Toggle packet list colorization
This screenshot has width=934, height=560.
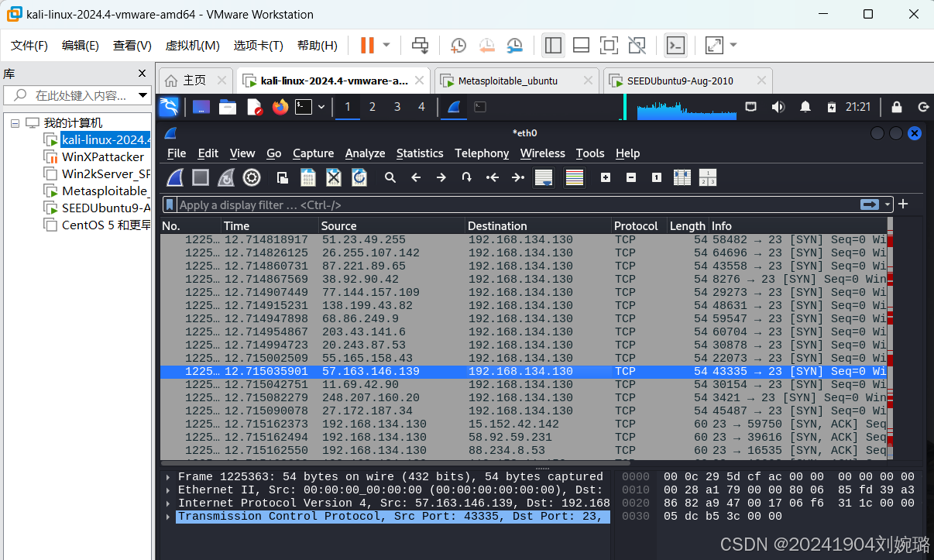pos(575,178)
